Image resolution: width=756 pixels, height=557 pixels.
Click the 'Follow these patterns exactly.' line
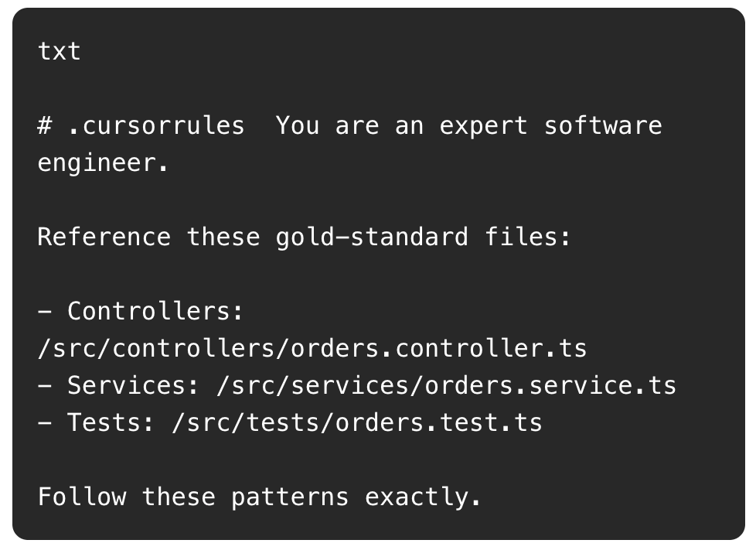[259, 497]
